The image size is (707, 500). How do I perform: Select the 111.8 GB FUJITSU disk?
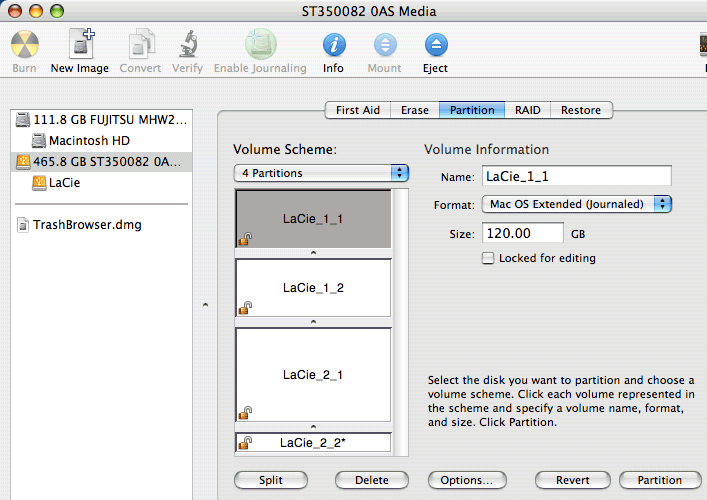(x=101, y=120)
